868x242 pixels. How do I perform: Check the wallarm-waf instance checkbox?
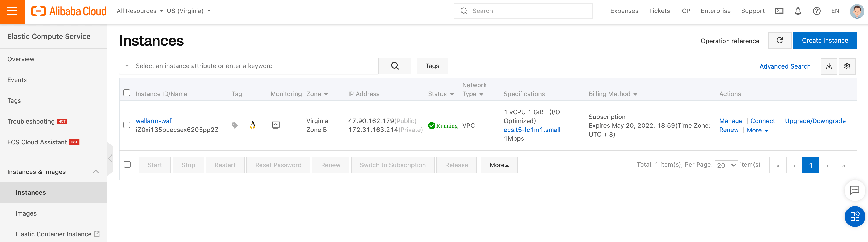pos(127,125)
